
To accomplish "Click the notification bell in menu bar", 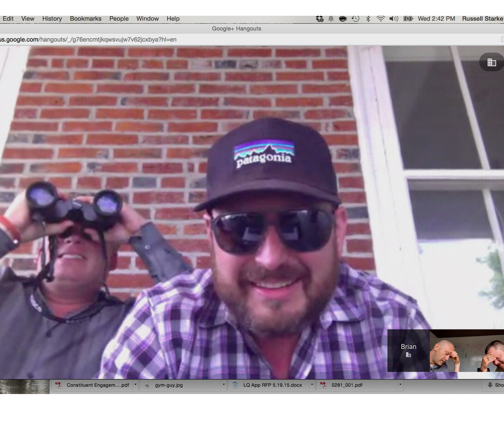I will tap(331, 19).
